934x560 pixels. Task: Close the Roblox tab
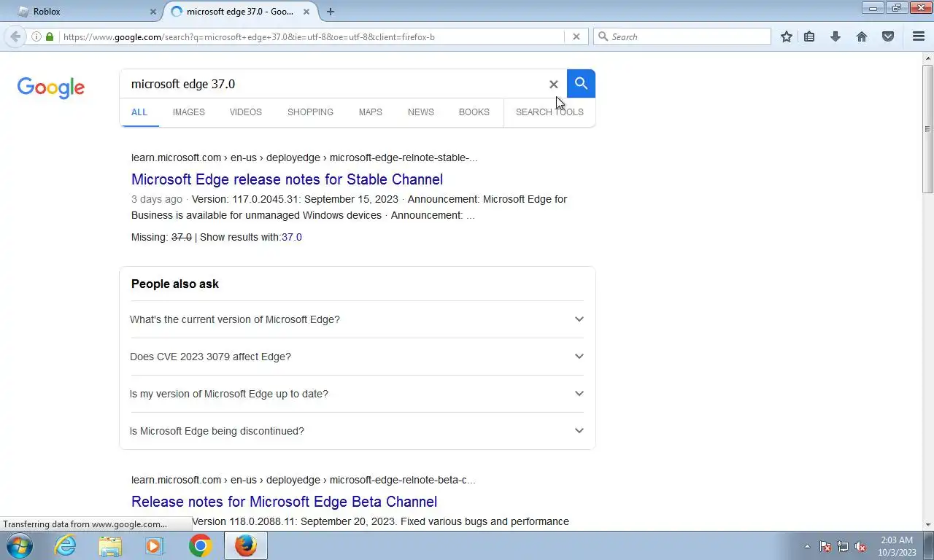[x=153, y=12]
